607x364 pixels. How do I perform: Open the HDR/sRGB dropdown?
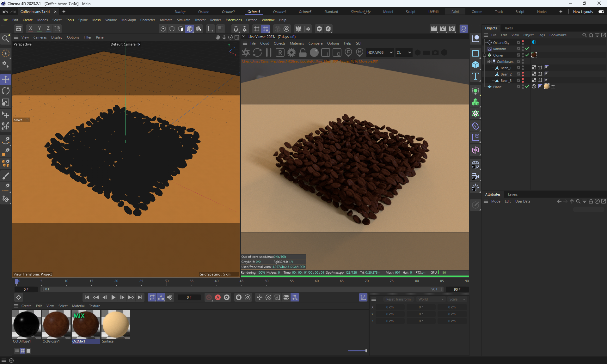(380, 52)
